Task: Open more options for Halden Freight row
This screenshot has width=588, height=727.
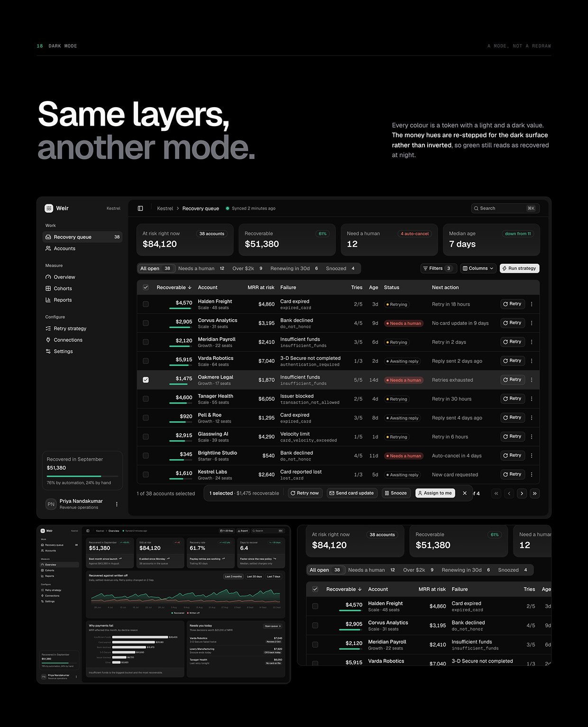Action: tap(532, 304)
